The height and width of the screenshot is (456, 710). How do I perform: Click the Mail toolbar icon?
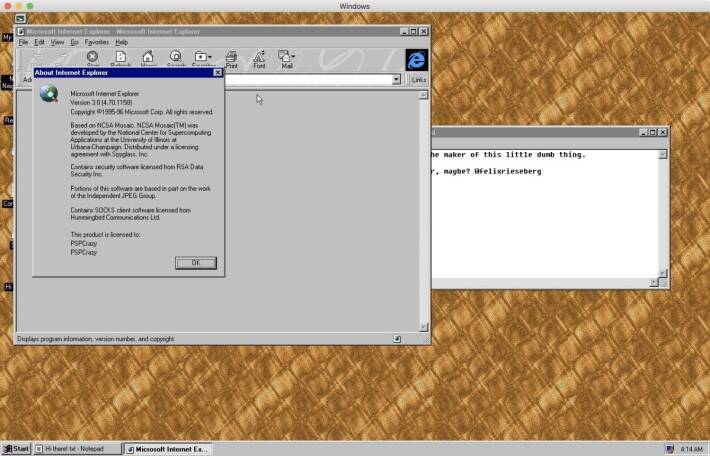(284, 59)
